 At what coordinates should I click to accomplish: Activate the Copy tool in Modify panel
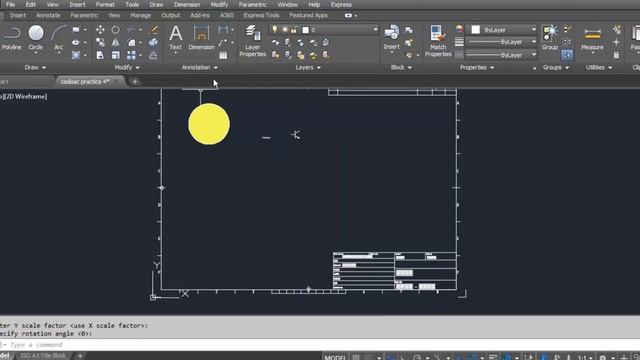[x=100, y=42]
